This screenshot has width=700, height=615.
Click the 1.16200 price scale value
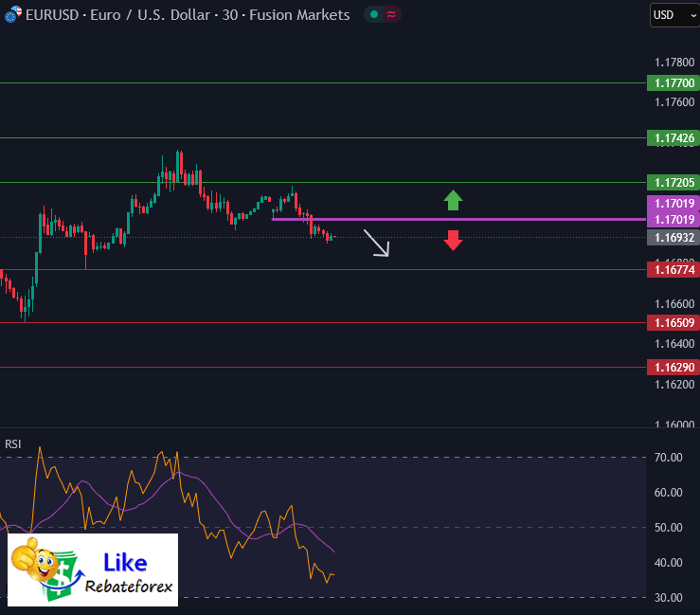tap(674, 384)
